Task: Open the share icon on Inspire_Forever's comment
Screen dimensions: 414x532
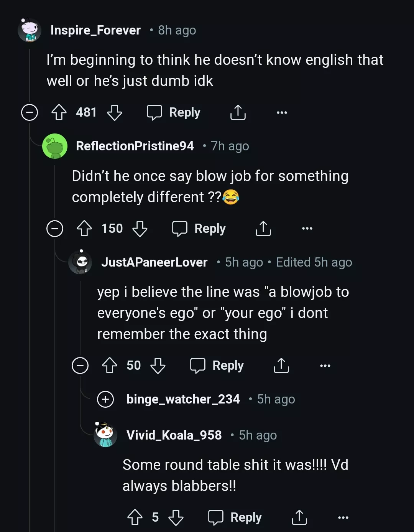Action: [238, 112]
